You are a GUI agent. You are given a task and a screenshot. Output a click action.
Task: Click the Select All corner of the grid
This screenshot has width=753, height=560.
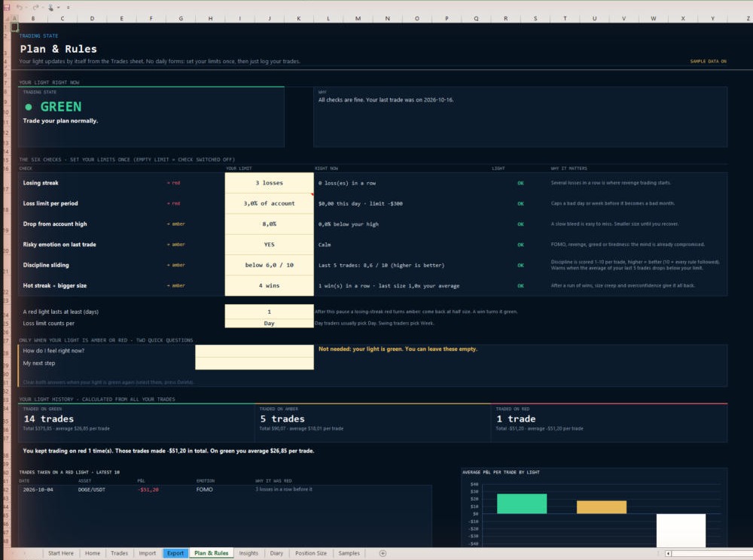(7, 18)
